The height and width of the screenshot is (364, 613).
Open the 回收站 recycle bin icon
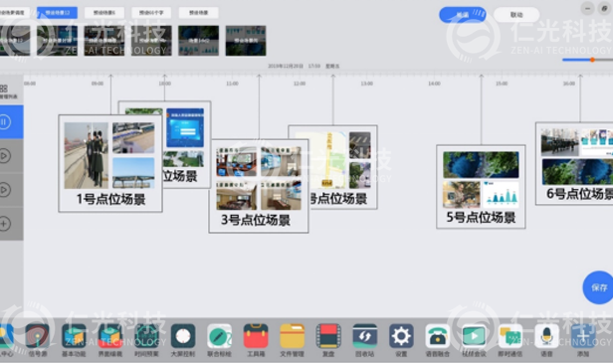[x=365, y=336]
